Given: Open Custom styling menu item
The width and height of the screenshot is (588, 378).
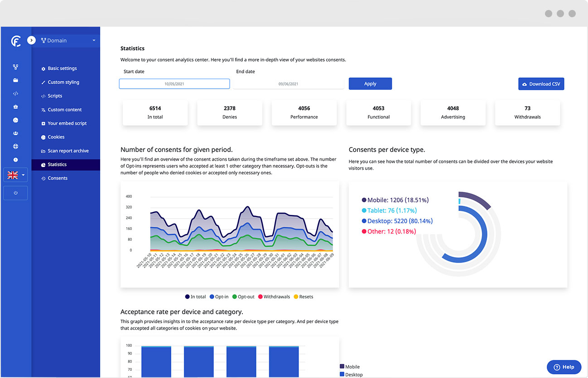Looking at the screenshot, I should point(63,82).
